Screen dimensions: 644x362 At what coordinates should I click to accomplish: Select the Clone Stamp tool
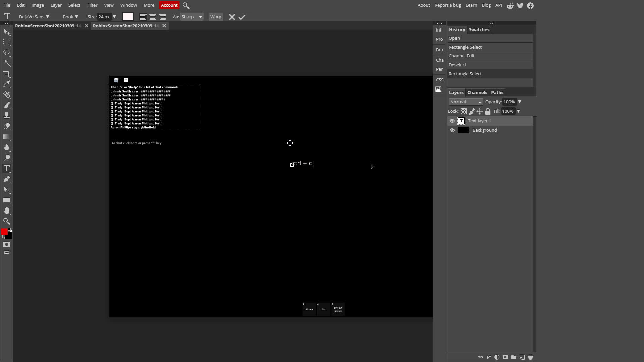tap(7, 116)
